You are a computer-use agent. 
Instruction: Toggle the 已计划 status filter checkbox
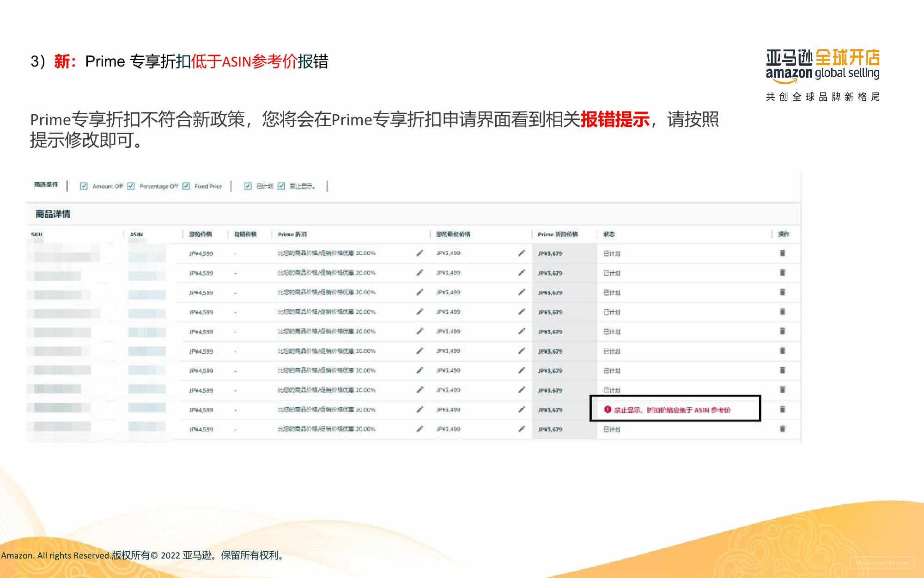tap(248, 186)
